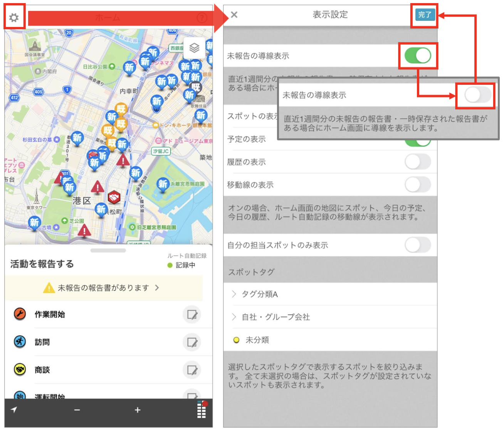The width and height of the screenshot is (504, 435).
Task: Select 作業開始 activity row
Action: [x=109, y=314]
